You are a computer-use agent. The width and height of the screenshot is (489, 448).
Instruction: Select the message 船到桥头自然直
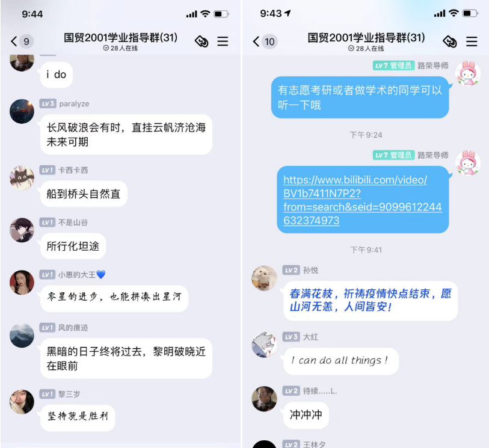pyautogui.click(x=84, y=194)
